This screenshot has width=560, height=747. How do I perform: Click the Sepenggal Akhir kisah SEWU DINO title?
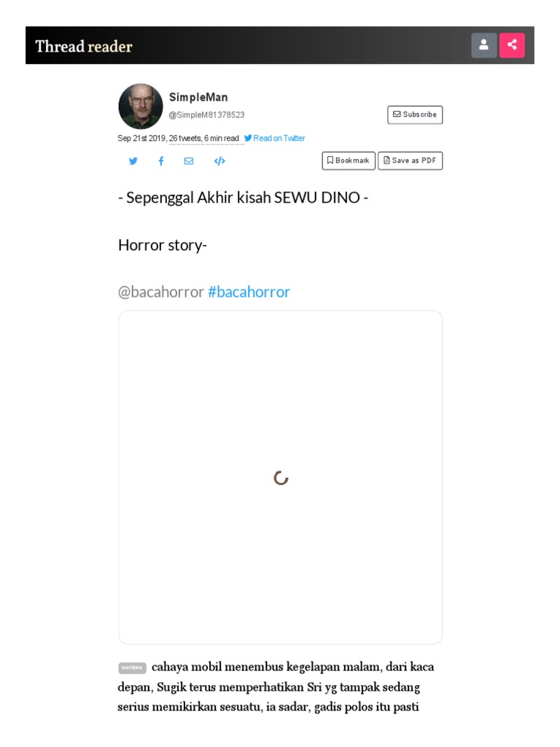243,197
